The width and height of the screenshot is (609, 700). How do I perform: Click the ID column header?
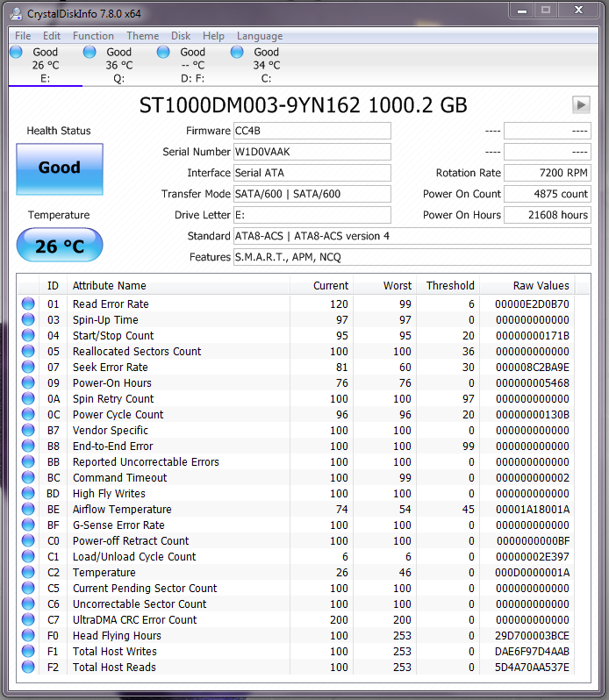coord(53,286)
